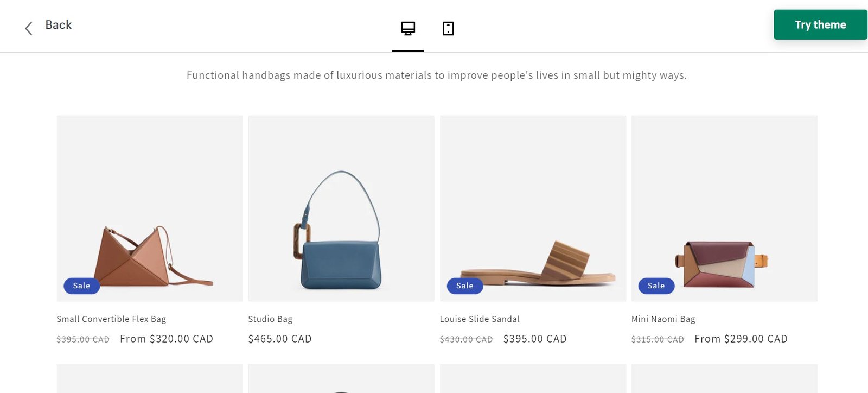Expand the Small Convertible Flex Bag listing
The width and height of the screenshot is (868, 393).
150,208
